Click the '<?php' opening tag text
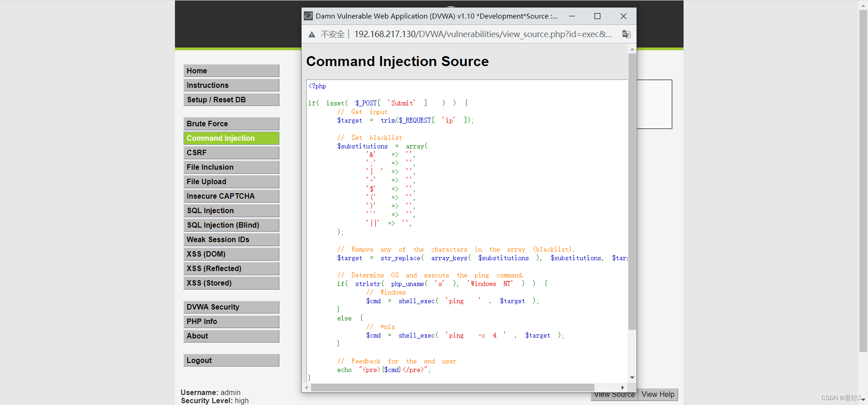The width and height of the screenshot is (868, 405). click(x=317, y=86)
